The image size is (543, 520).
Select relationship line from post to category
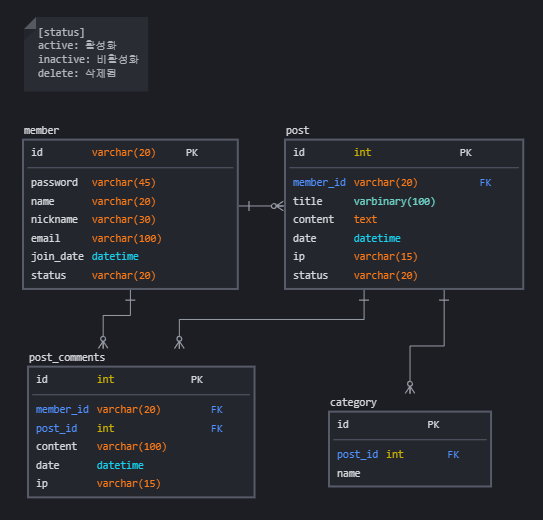click(x=427, y=346)
